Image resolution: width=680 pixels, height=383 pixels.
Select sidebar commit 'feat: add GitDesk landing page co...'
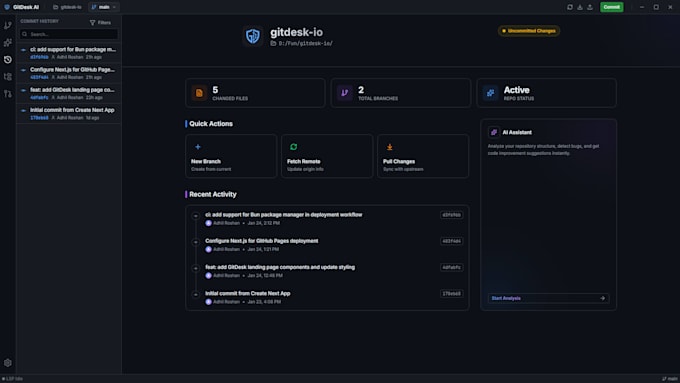click(x=69, y=93)
